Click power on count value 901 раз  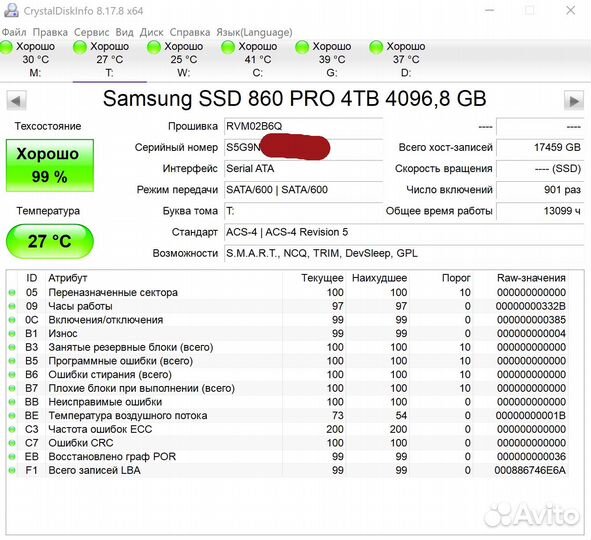click(540, 190)
